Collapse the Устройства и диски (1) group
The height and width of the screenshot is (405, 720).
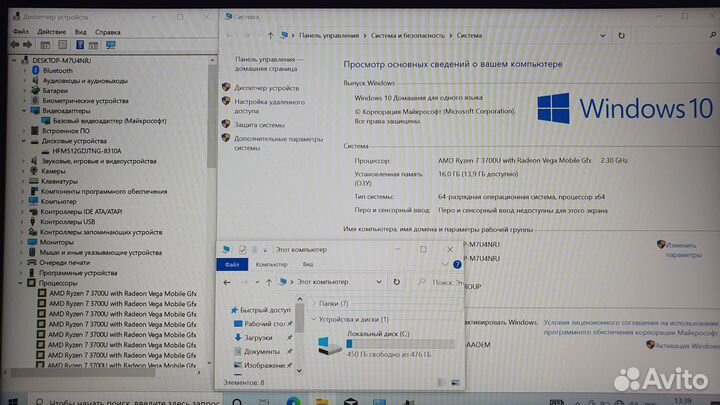click(314, 319)
